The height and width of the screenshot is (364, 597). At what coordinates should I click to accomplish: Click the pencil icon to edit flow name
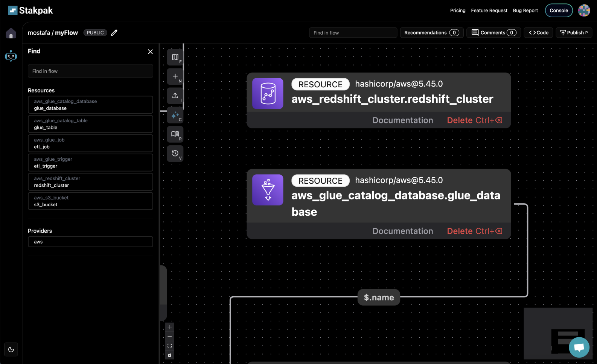pyautogui.click(x=114, y=33)
